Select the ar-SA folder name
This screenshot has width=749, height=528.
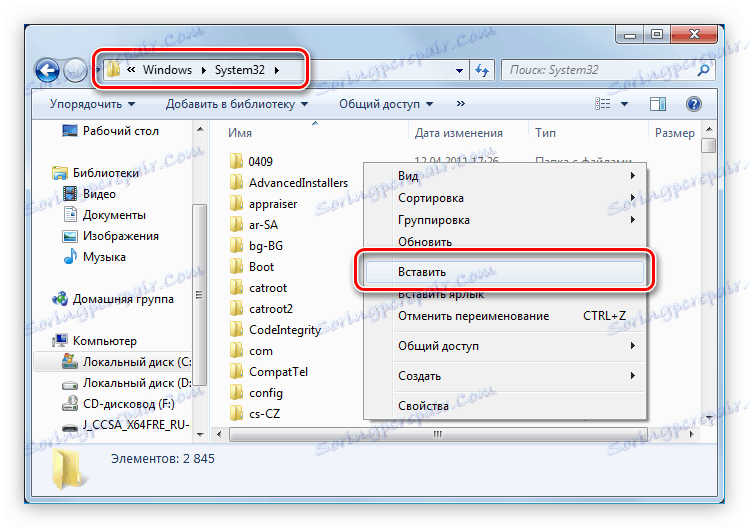[x=263, y=225]
